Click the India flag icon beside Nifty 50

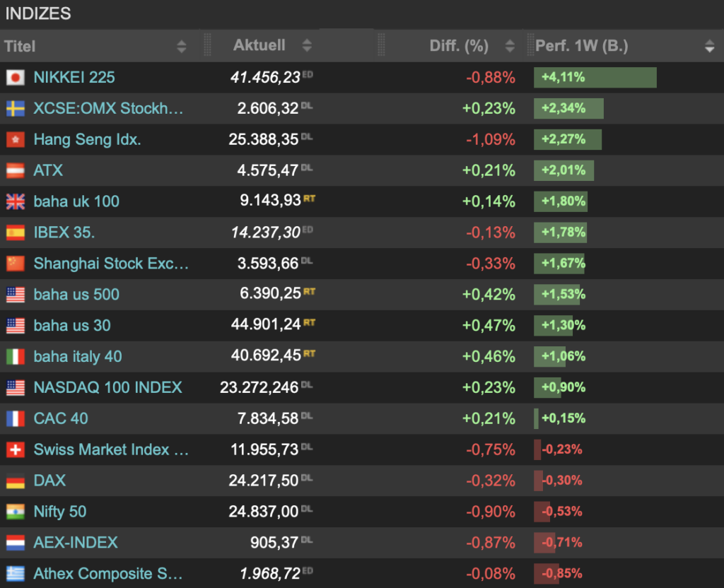[x=16, y=512]
